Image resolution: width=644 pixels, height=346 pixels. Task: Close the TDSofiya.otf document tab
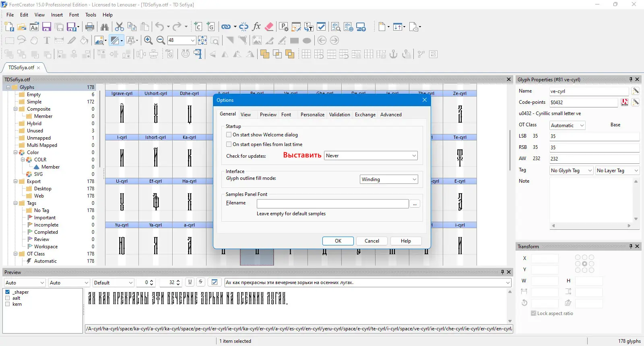(39, 68)
